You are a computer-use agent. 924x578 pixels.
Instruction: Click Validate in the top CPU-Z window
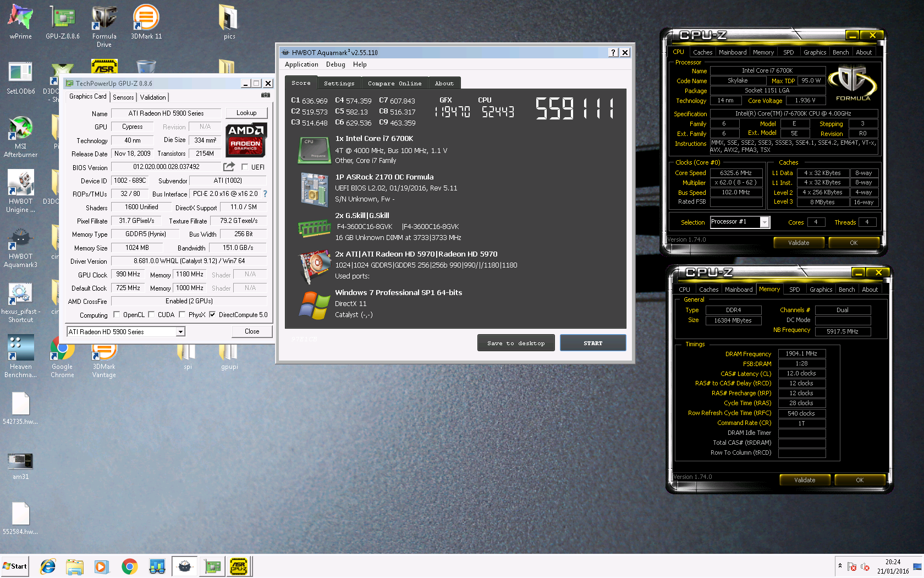tap(799, 243)
